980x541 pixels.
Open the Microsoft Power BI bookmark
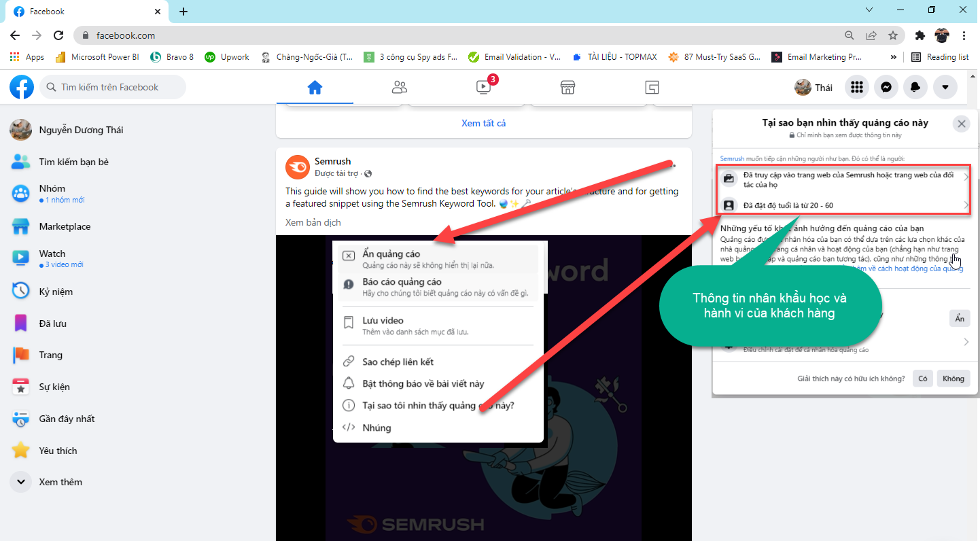[99, 57]
